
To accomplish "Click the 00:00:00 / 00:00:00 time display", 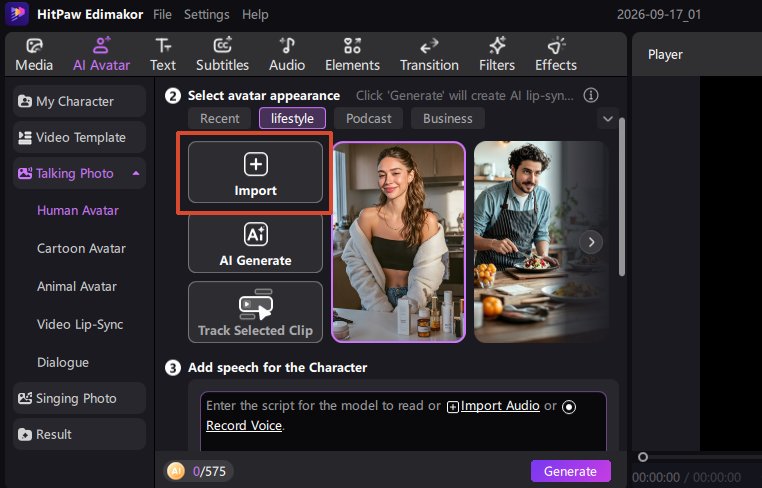I will (686, 477).
